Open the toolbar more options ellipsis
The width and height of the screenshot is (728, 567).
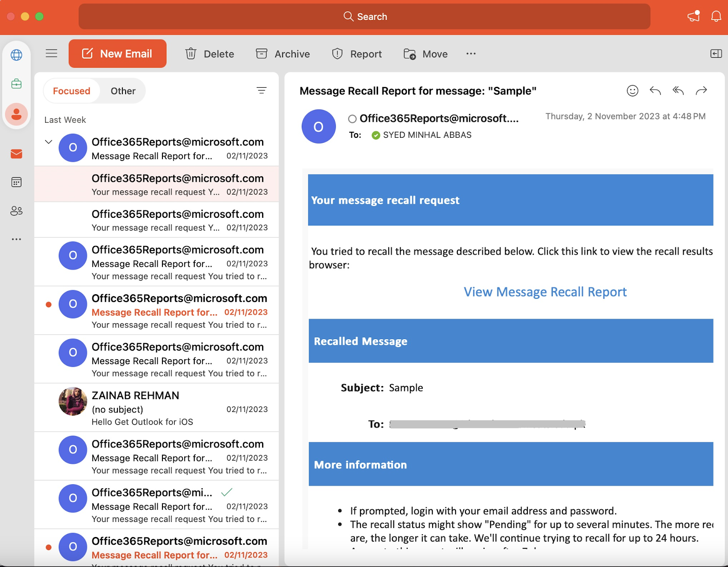click(471, 54)
